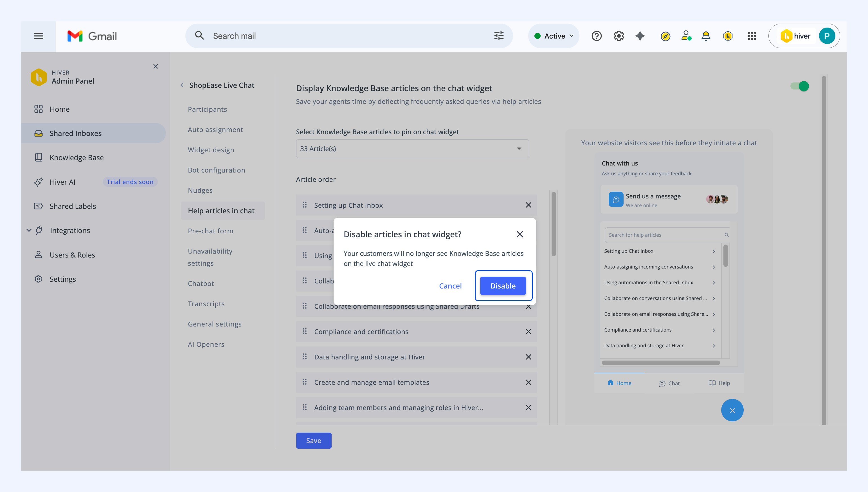Open the Gmail main menu hamburger icon
Screen dimensions: 868x492
pyautogui.click(x=39, y=36)
